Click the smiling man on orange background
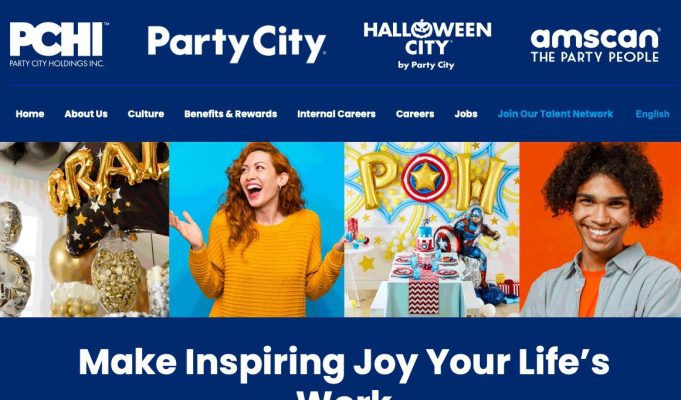681x400 pixels. tap(600, 229)
